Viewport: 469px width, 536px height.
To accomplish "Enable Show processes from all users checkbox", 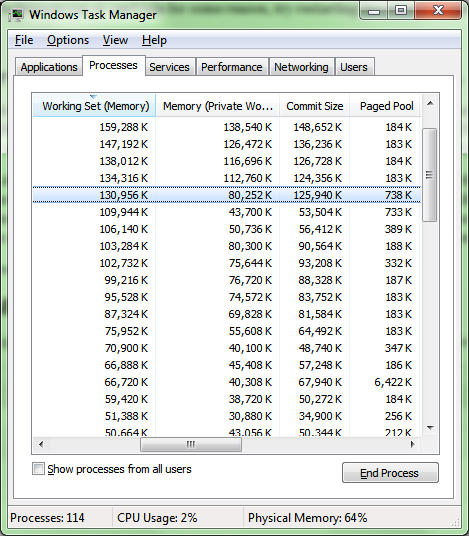I will coord(38,469).
